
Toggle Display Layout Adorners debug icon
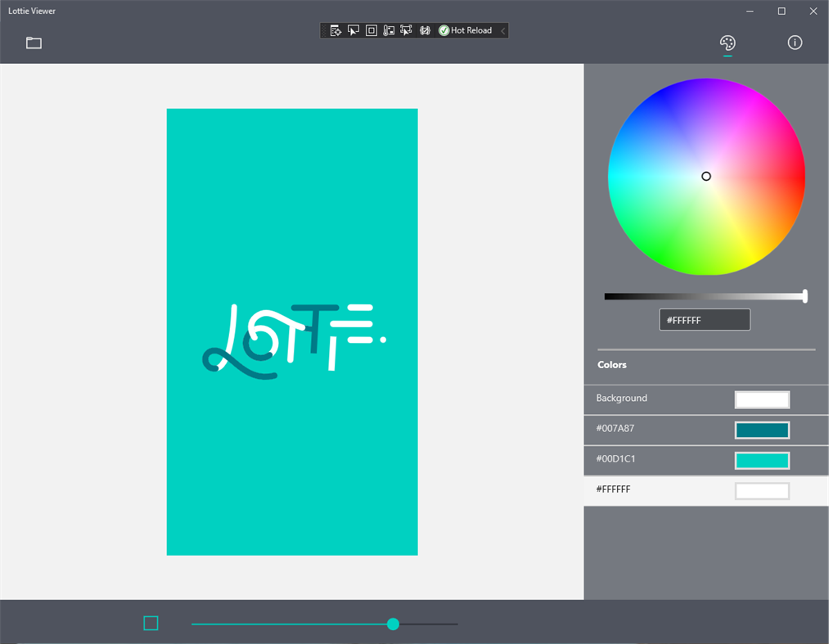(372, 30)
